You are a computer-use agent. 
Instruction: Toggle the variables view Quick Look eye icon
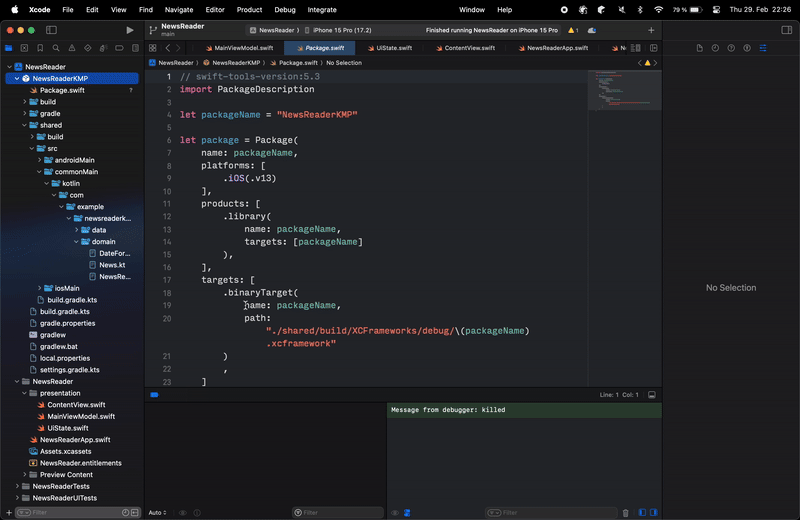point(183,513)
